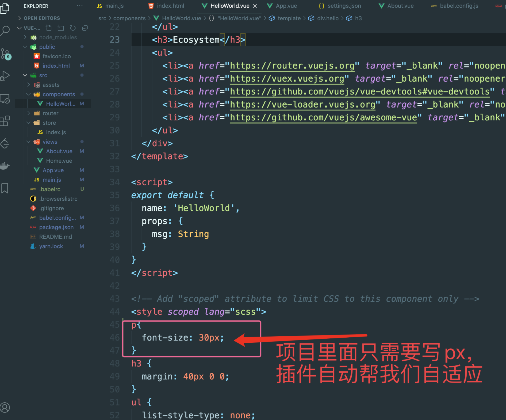Image resolution: width=506 pixels, height=420 pixels.
Task: Open the Bookmarks view icon
Action: pyautogui.click(x=5, y=188)
